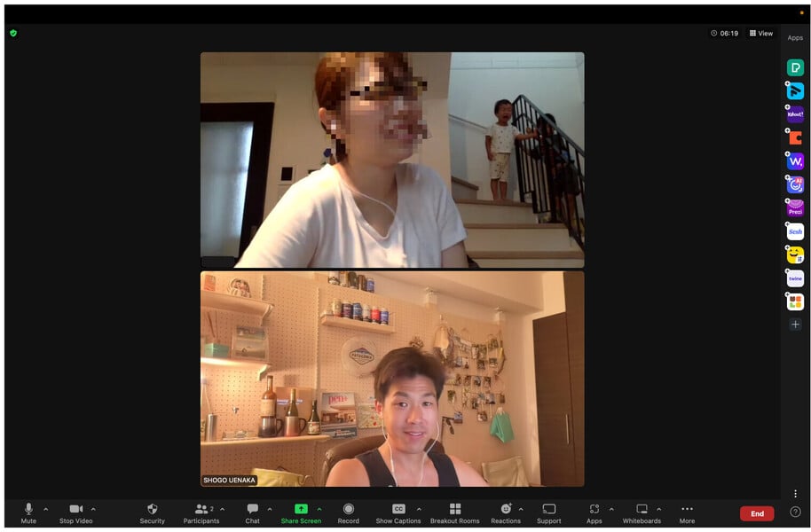Expand share options arrow beside Share Screen
The image size is (811, 532).
click(319, 509)
